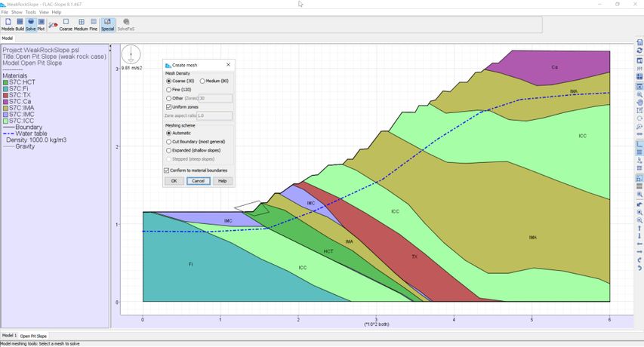Viewport: 644px width, 347px height.
Task: Click the Special mesh toolbar icon
Action: click(x=107, y=24)
